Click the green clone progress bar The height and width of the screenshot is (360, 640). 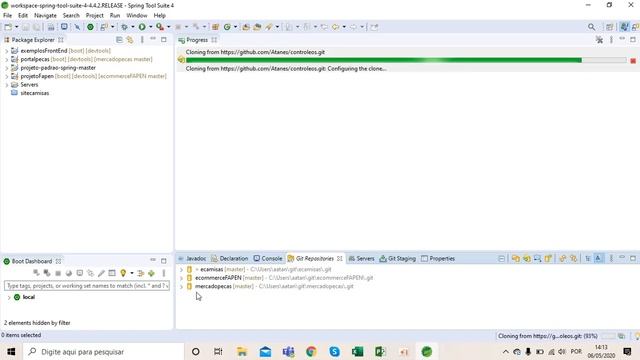coord(406,60)
